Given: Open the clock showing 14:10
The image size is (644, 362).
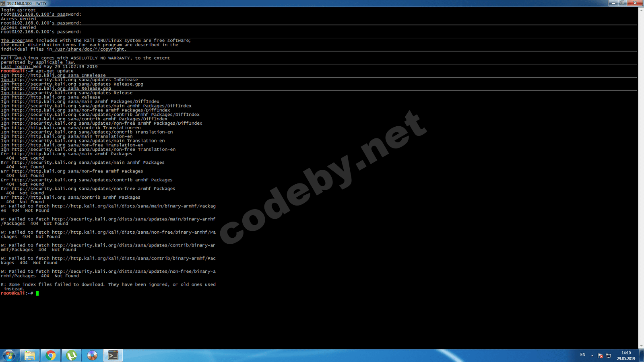Looking at the screenshot, I should pos(626,356).
